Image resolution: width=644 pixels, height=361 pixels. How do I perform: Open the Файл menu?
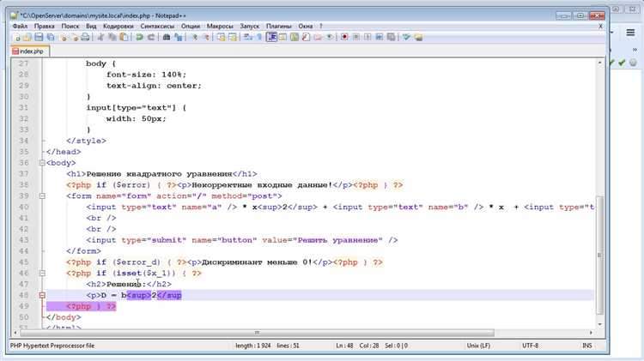pyautogui.click(x=20, y=26)
